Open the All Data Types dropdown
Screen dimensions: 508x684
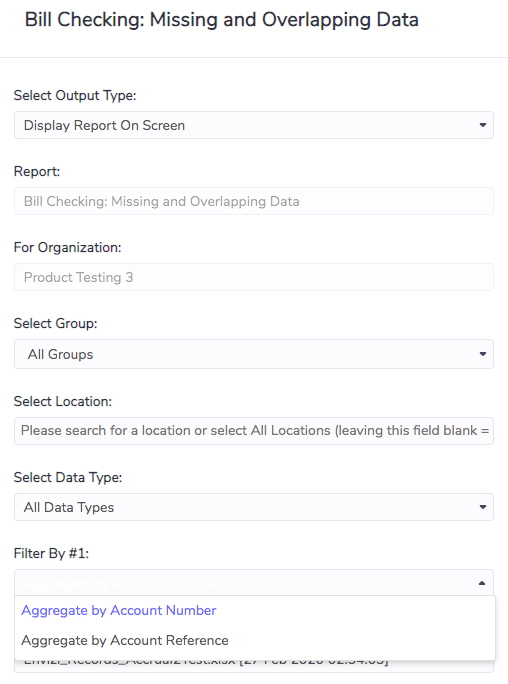coord(254,507)
